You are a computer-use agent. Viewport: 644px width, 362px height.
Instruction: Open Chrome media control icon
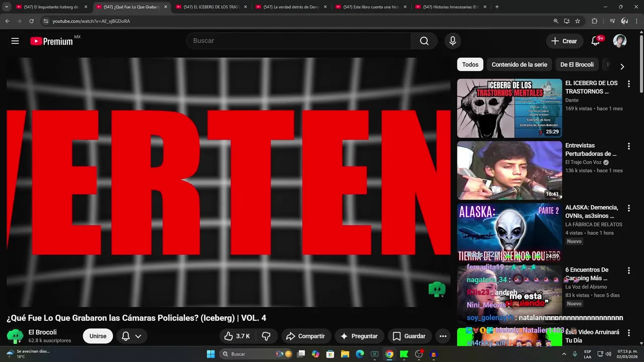tap(612, 21)
